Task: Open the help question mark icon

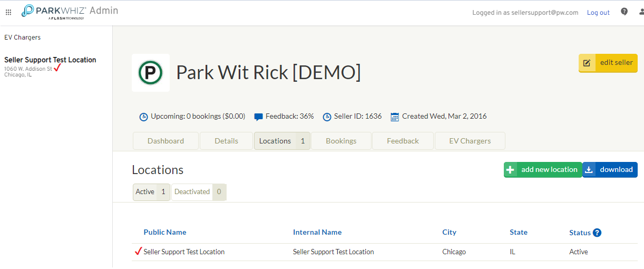Action: (624, 12)
